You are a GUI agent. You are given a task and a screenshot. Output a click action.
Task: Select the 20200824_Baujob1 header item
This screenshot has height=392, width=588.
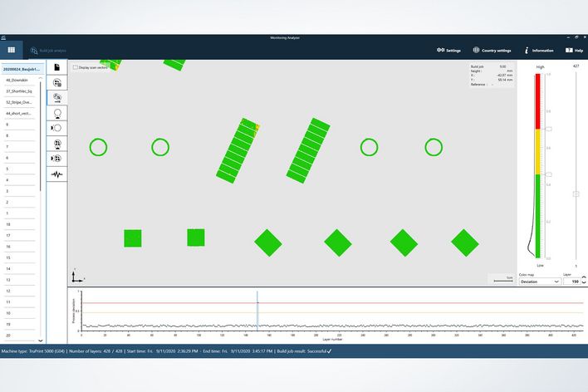coord(22,69)
